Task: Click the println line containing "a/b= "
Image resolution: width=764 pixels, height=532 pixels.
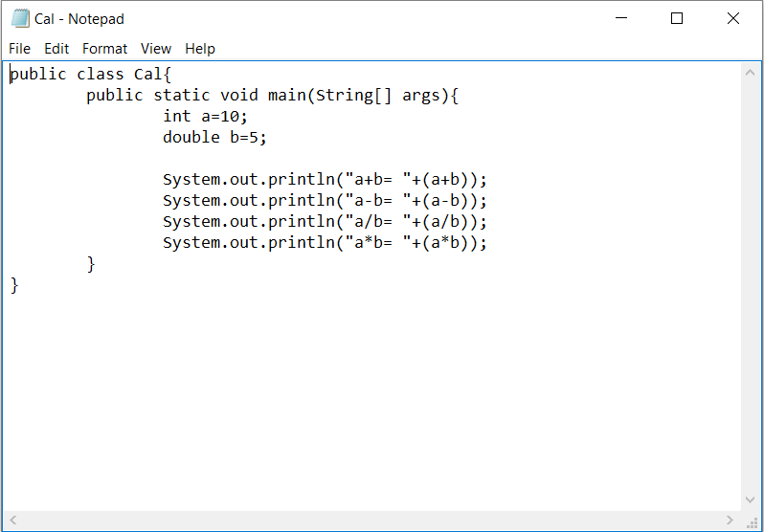Action: coord(325,221)
